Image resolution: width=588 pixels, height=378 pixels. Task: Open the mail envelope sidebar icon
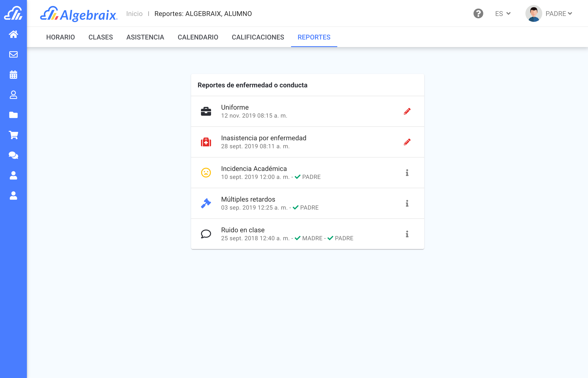13,54
